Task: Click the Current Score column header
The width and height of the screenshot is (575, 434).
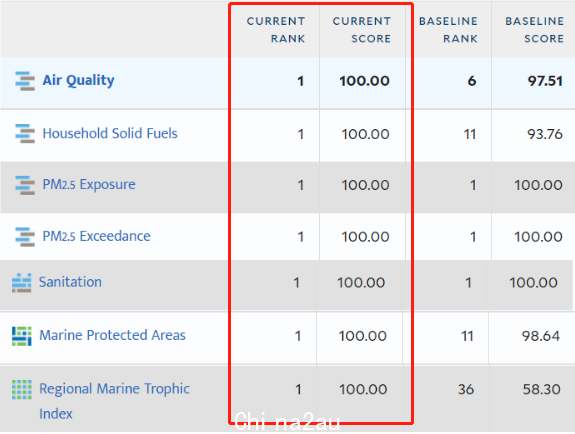Action: click(362, 30)
